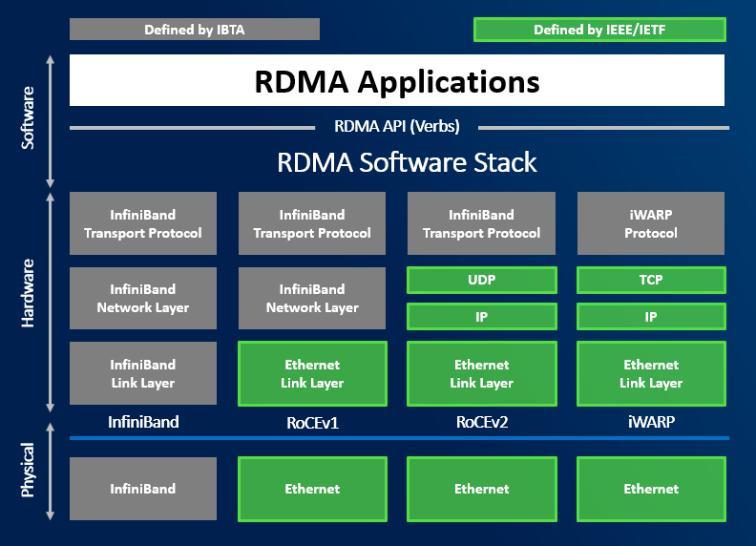
Task: Click the iWARP Protocol box
Action: [651, 223]
